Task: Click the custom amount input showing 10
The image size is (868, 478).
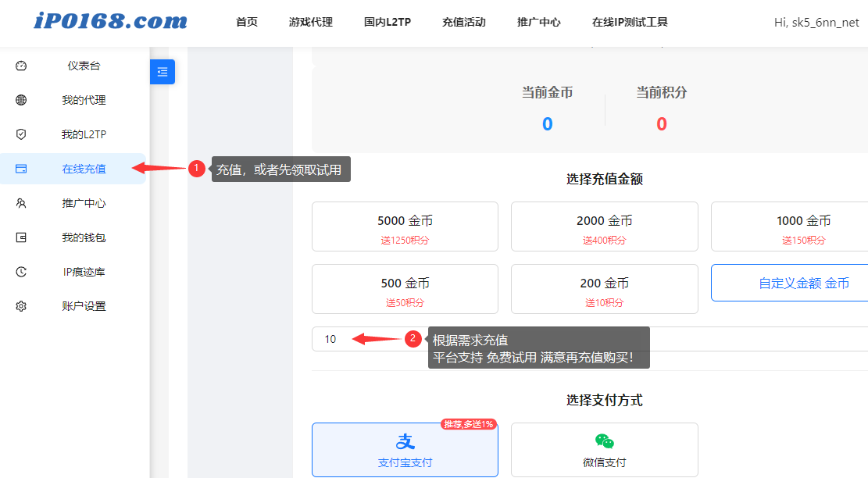Action: click(x=590, y=339)
